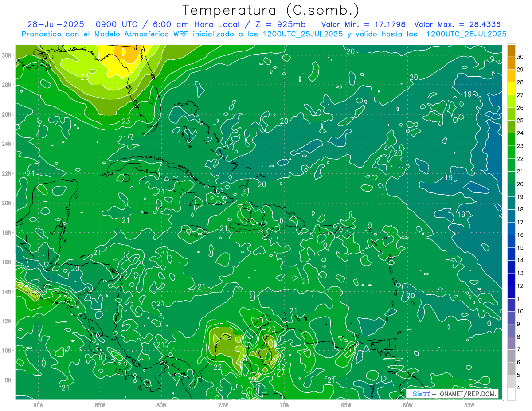Click the legend scale value '4'

[x=519, y=388]
